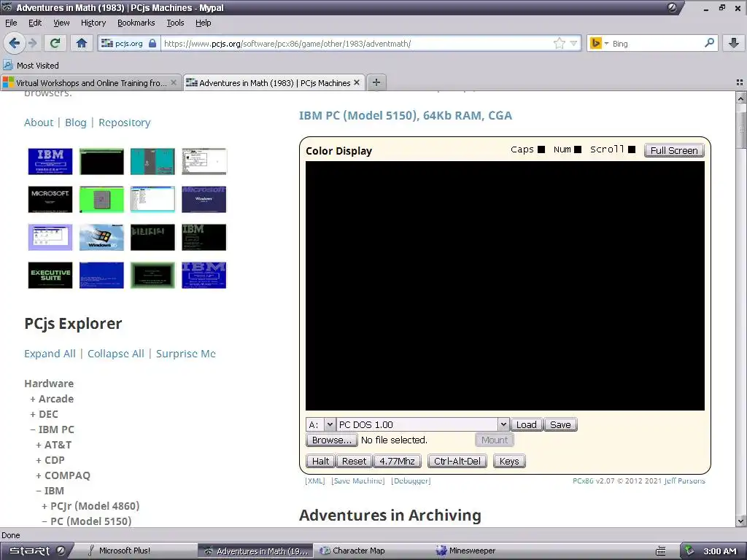The image size is (747, 560).
Task: Open a new tab with the plus button
Action: point(376,82)
